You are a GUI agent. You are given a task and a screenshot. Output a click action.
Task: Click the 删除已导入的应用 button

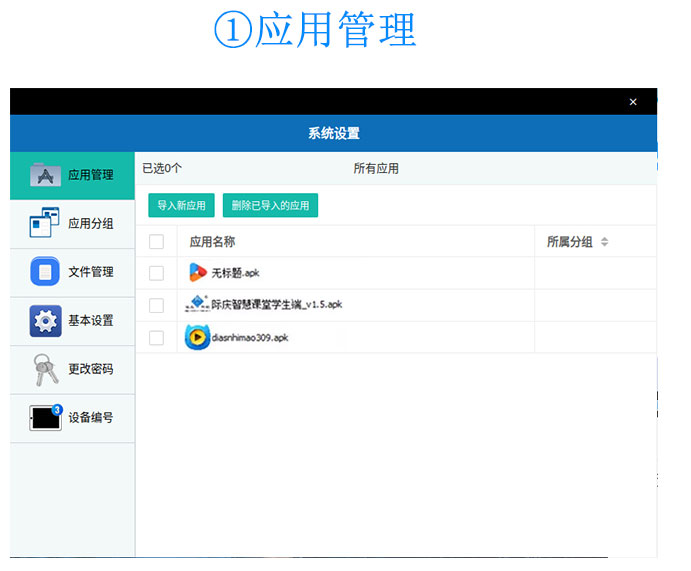[x=271, y=205]
